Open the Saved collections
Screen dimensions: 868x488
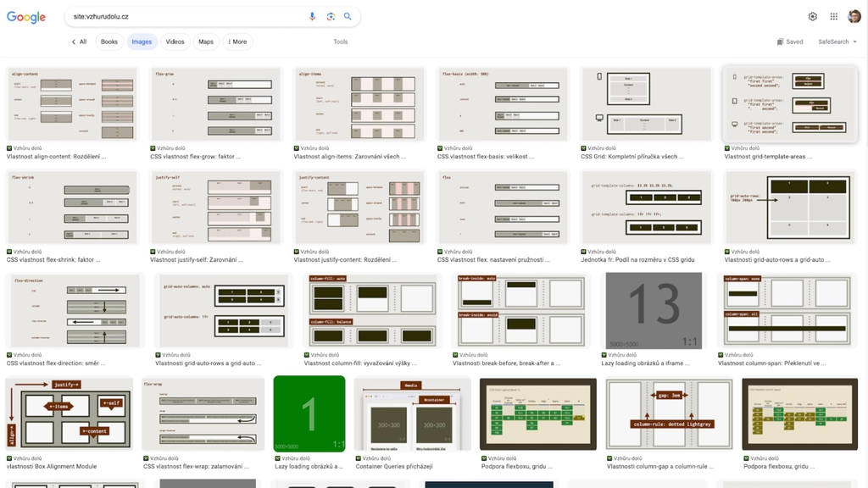tap(790, 42)
